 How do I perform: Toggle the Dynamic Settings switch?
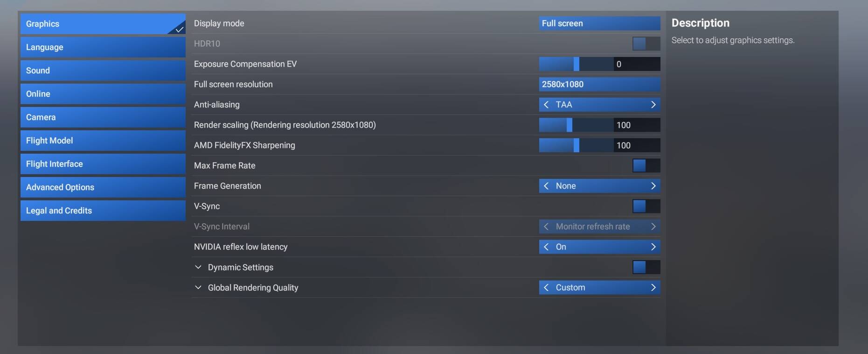(x=646, y=267)
